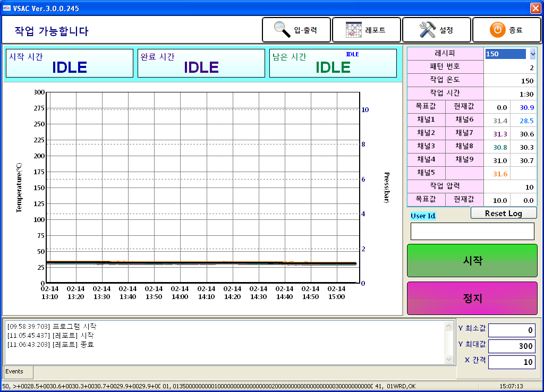Click the wrench and hammer settings icon
Screen dimensions: 544x392
(427, 30)
